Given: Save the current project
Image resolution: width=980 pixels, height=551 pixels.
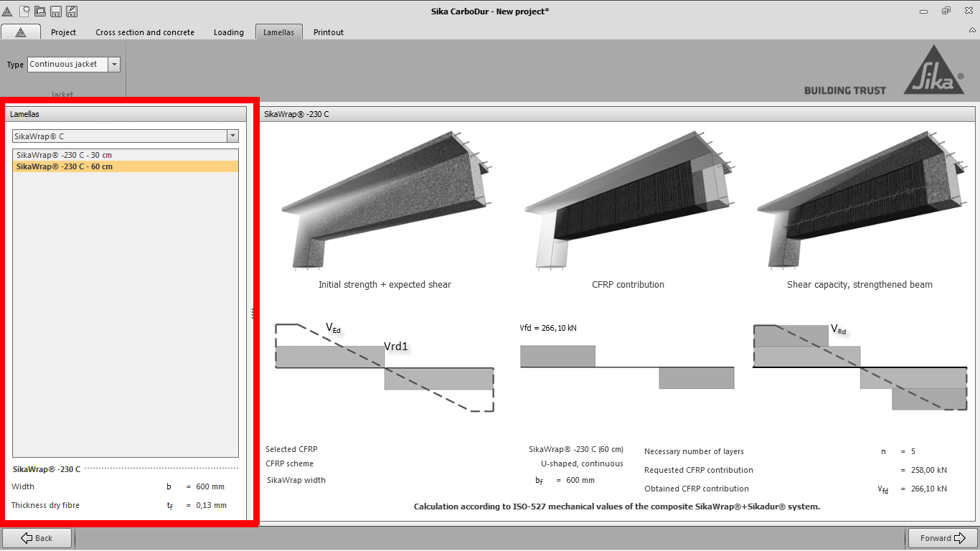Looking at the screenshot, I should [x=56, y=11].
